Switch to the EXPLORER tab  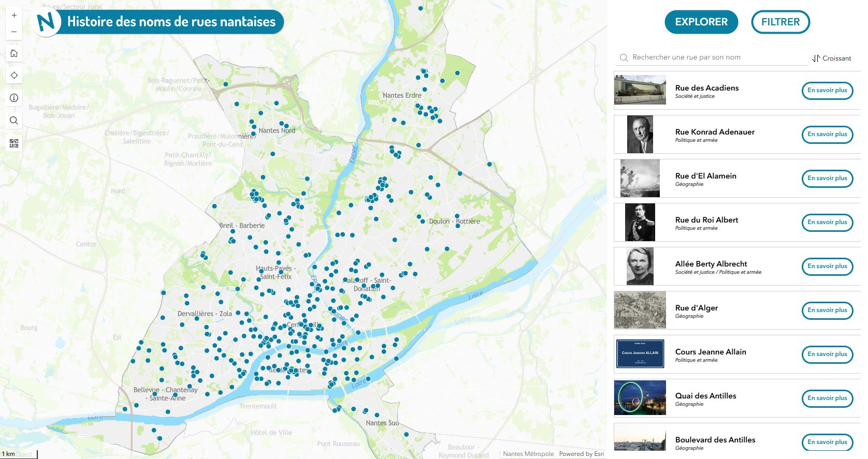(x=701, y=22)
